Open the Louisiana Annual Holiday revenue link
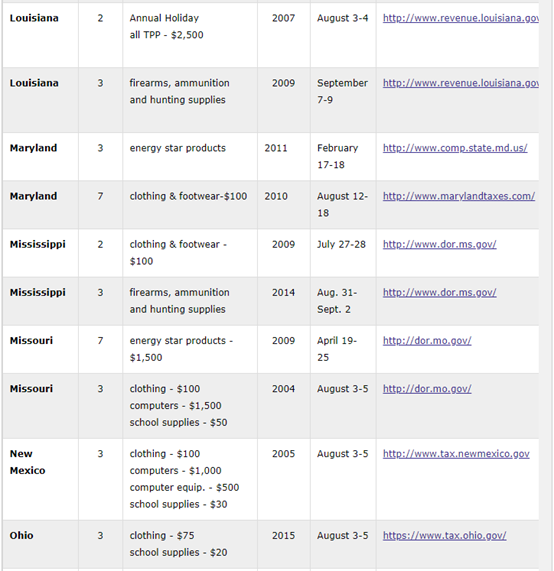The image size is (554, 571). click(460, 18)
